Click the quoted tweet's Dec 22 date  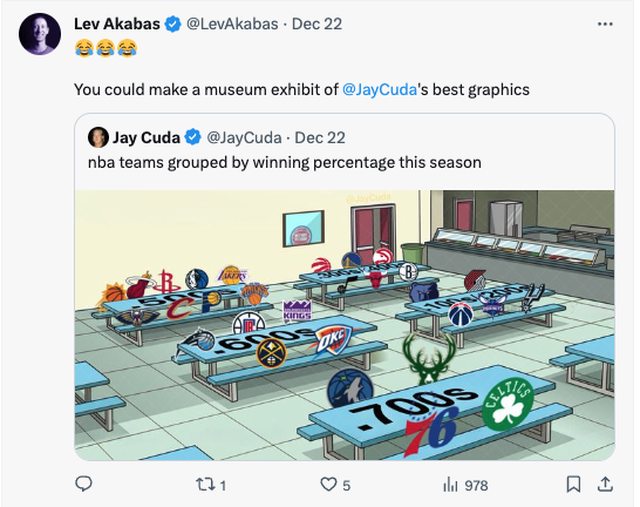(320, 137)
